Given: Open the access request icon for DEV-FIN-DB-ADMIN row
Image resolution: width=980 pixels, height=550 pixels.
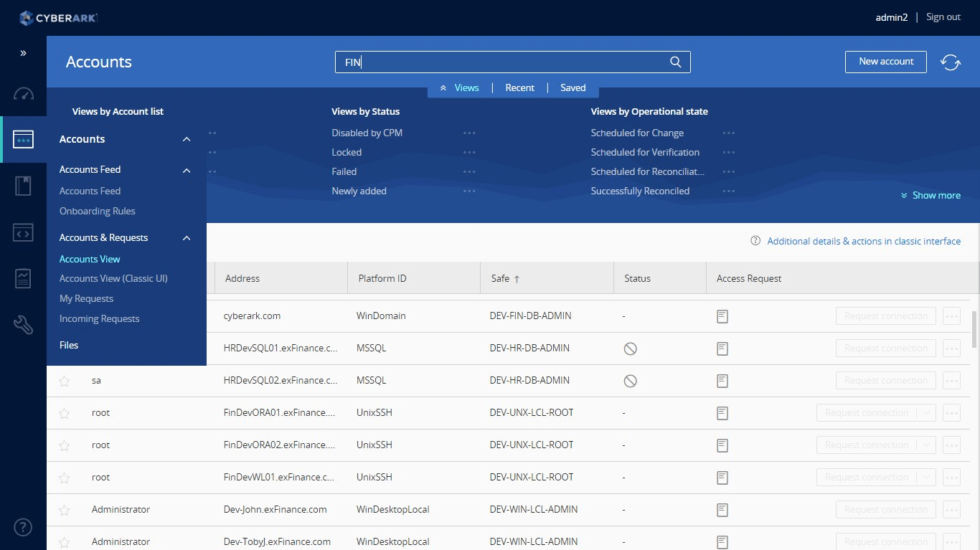Looking at the screenshot, I should point(722,316).
